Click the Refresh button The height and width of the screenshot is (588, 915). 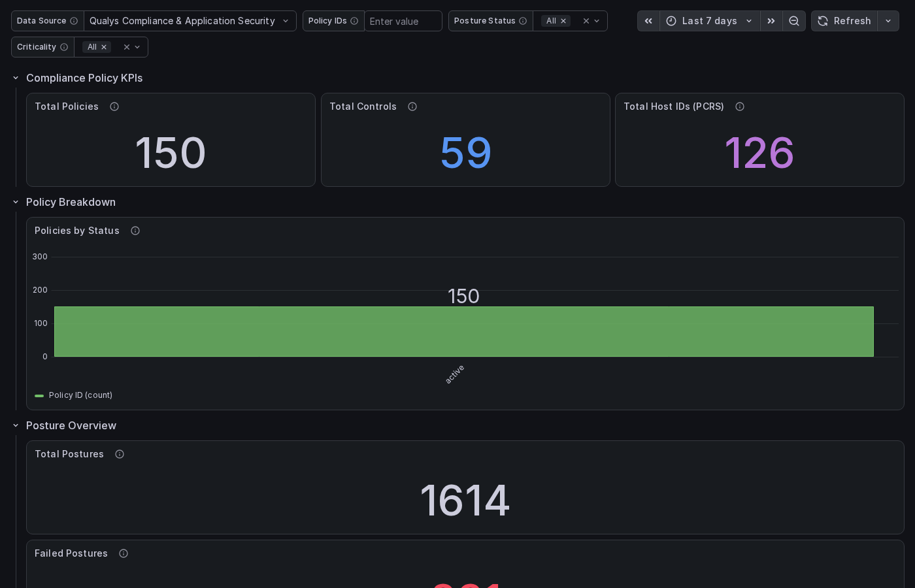click(x=844, y=21)
